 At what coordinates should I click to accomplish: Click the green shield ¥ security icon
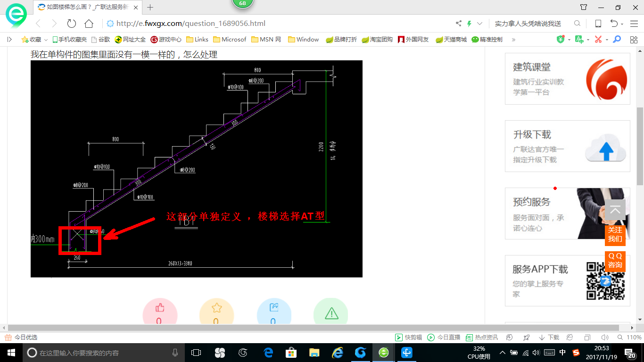coord(561,40)
